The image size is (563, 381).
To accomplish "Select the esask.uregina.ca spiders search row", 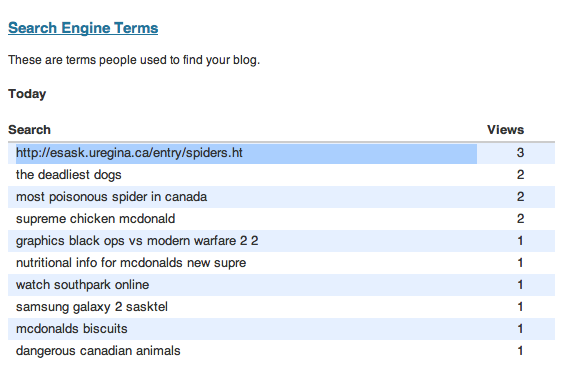I will coord(282,153).
